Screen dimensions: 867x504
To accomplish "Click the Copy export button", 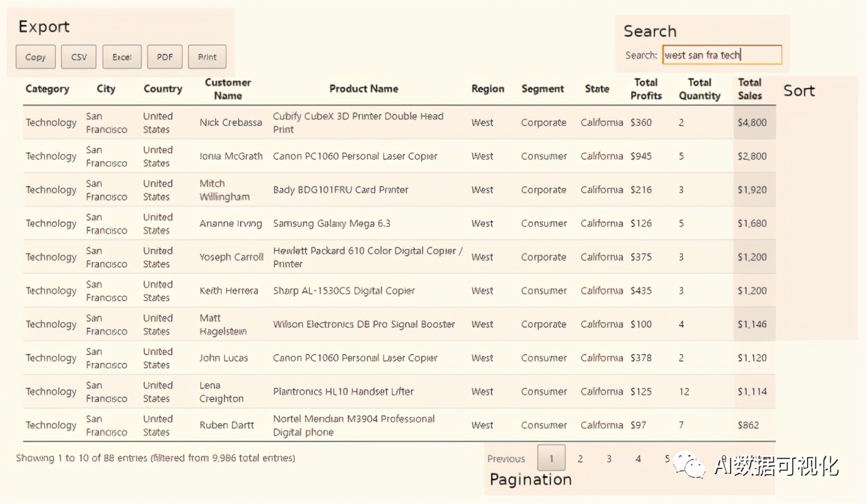I will pyautogui.click(x=36, y=57).
